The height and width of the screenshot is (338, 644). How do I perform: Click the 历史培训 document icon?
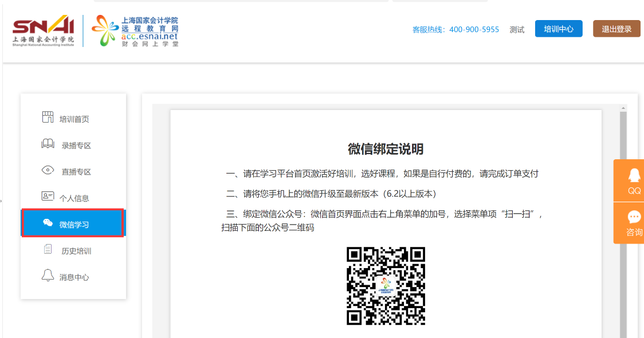click(x=48, y=249)
